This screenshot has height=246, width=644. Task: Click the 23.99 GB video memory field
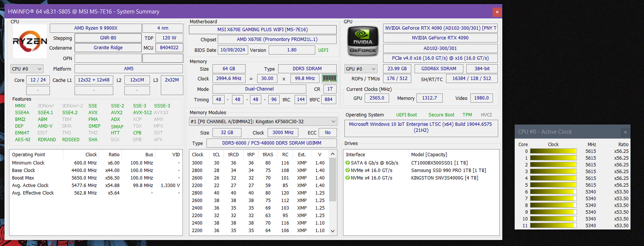point(397,69)
